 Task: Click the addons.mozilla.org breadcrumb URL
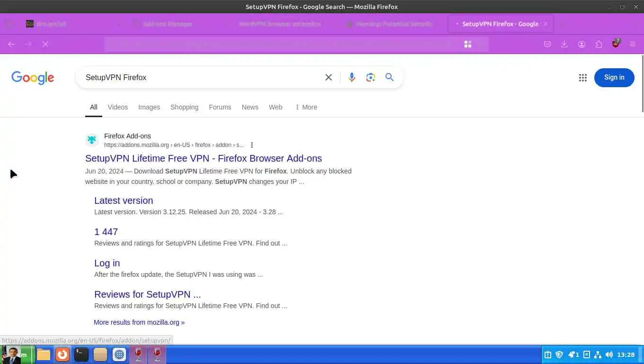(174, 145)
